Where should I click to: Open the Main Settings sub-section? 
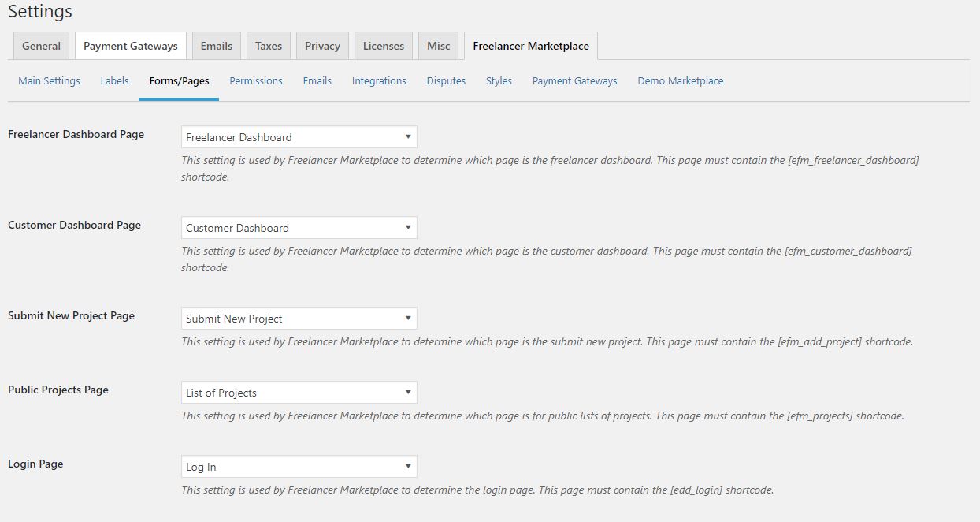point(49,80)
